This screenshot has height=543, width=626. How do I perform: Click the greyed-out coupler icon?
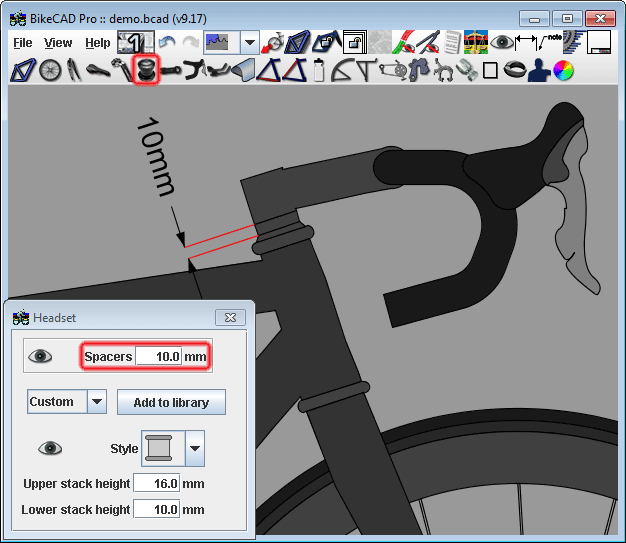466,70
